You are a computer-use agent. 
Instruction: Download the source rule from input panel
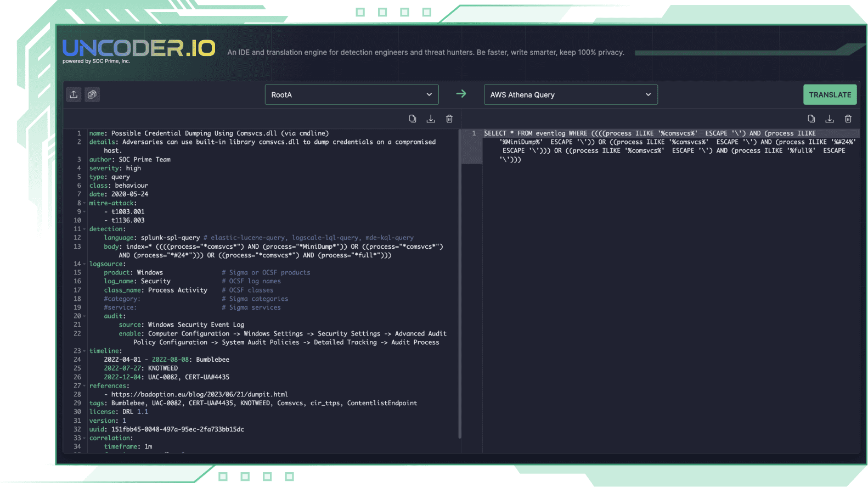431,119
